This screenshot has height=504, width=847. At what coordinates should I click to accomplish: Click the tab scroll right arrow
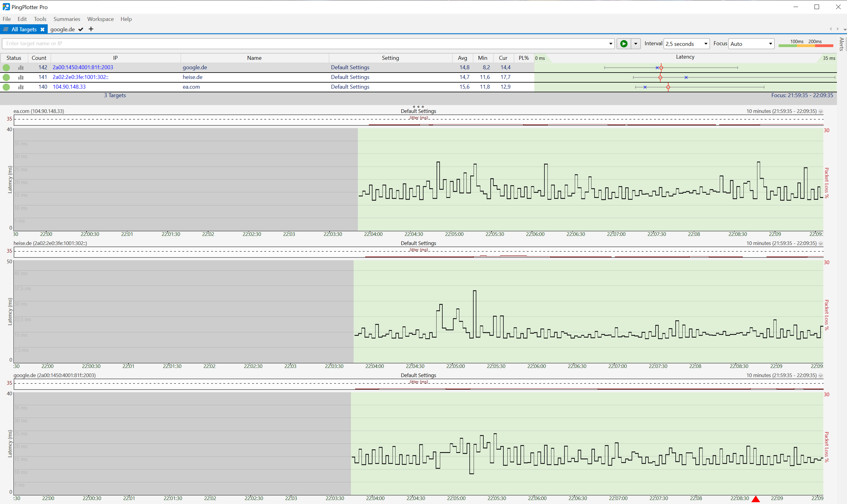(838, 29)
